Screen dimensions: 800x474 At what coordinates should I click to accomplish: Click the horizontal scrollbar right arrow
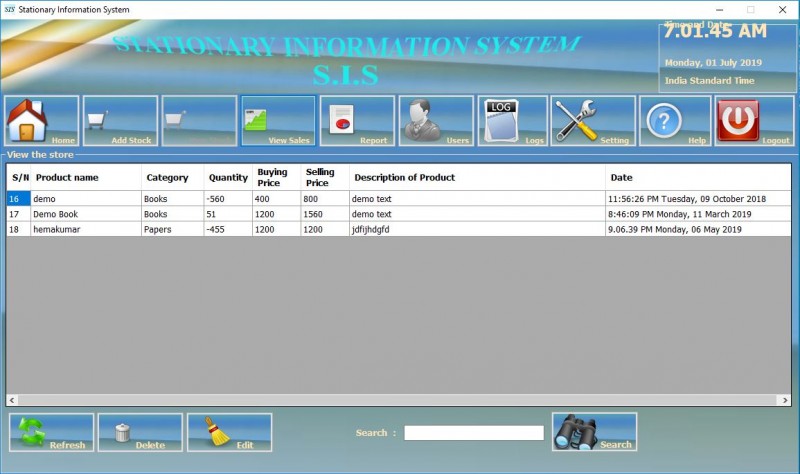click(x=785, y=400)
